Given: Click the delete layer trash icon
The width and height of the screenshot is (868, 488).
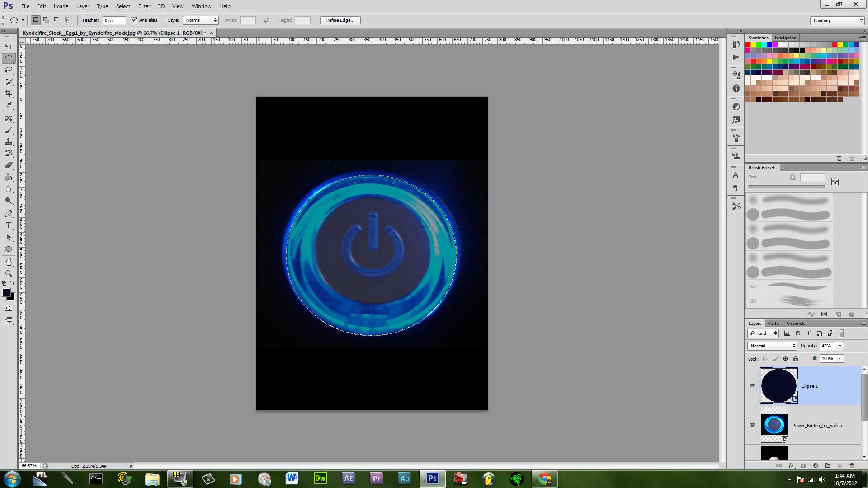Looking at the screenshot, I should coord(852,465).
